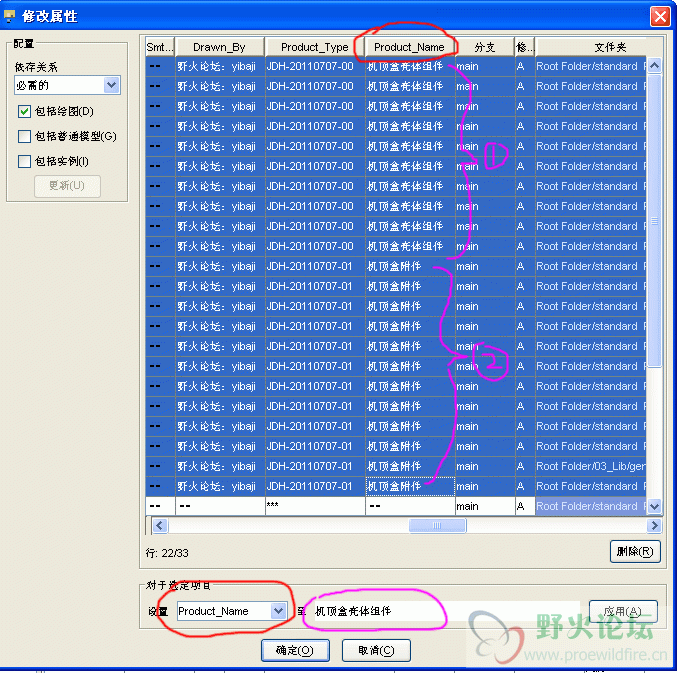Cancel with the 取消(C) button
This screenshot has width=677, height=673.
coord(376,650)
